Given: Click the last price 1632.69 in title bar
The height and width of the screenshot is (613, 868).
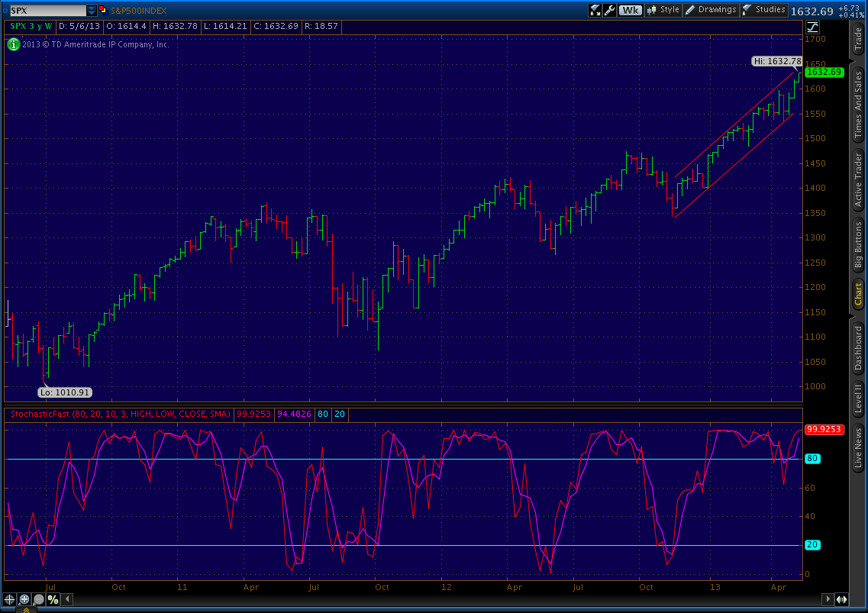Looking at the screenshot, I should click(x=812, y=11).
